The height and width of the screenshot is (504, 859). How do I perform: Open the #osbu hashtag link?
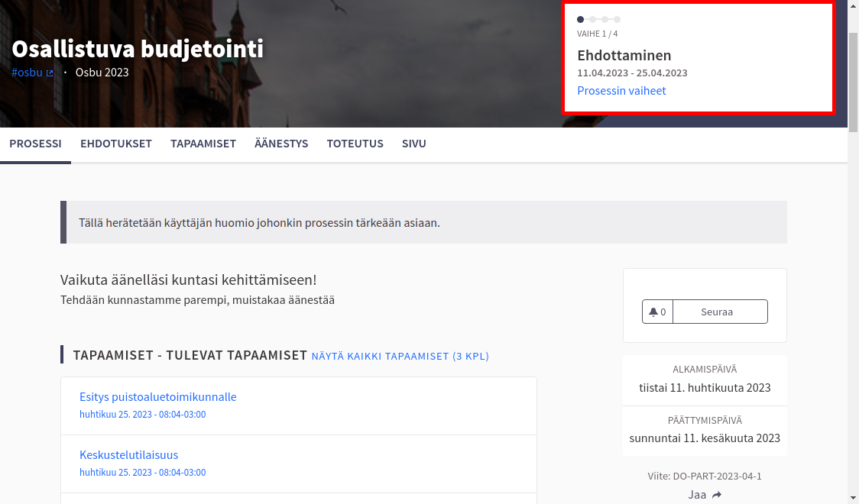27,73
